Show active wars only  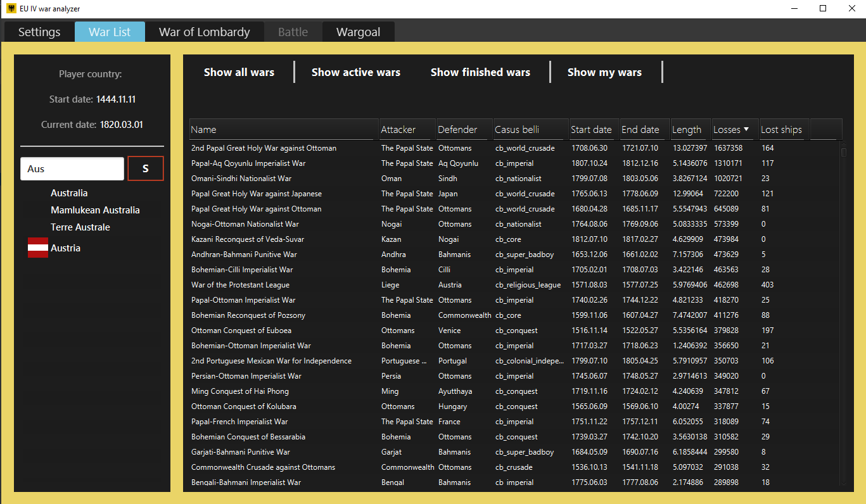point(356,72)
